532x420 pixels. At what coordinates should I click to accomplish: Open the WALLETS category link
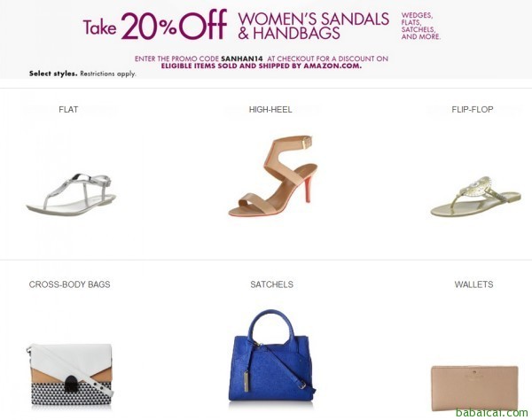click(473, 284)
